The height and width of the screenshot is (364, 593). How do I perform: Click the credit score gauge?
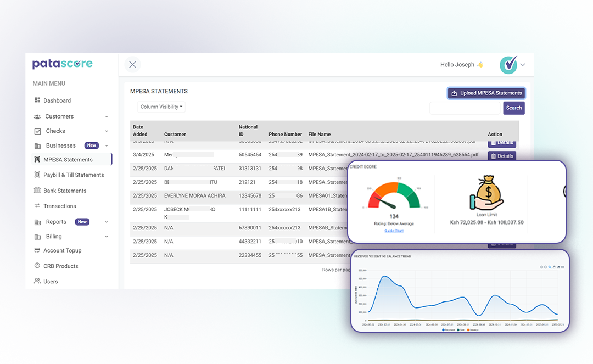click(394, 194)
